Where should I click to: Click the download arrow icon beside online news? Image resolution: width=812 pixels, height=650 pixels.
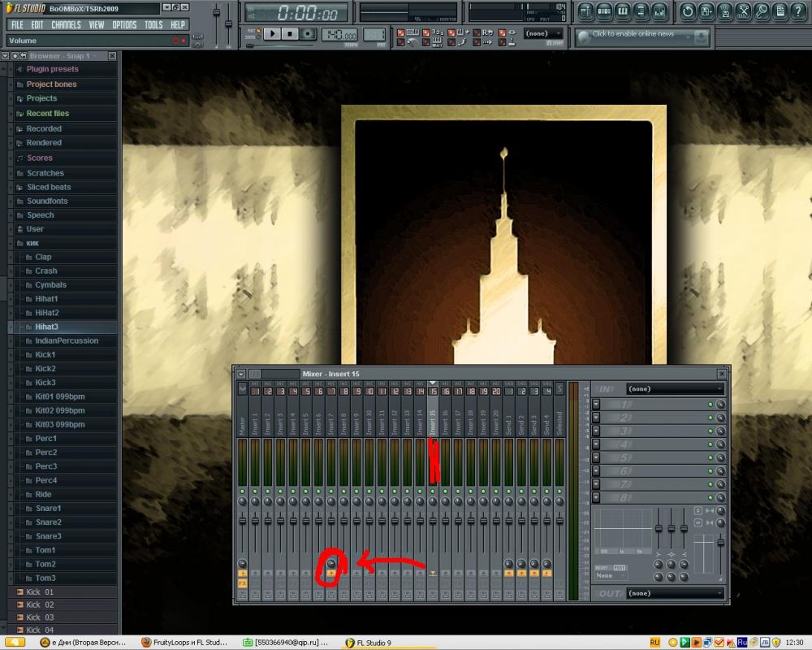701,37
